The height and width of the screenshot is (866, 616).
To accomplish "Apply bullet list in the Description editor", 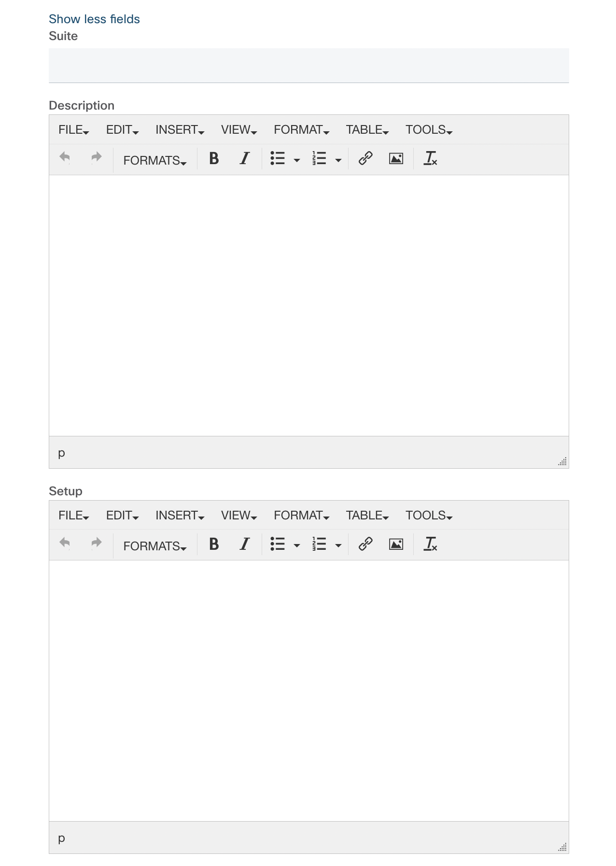I will pyautogui.click(x=278, y=158).
